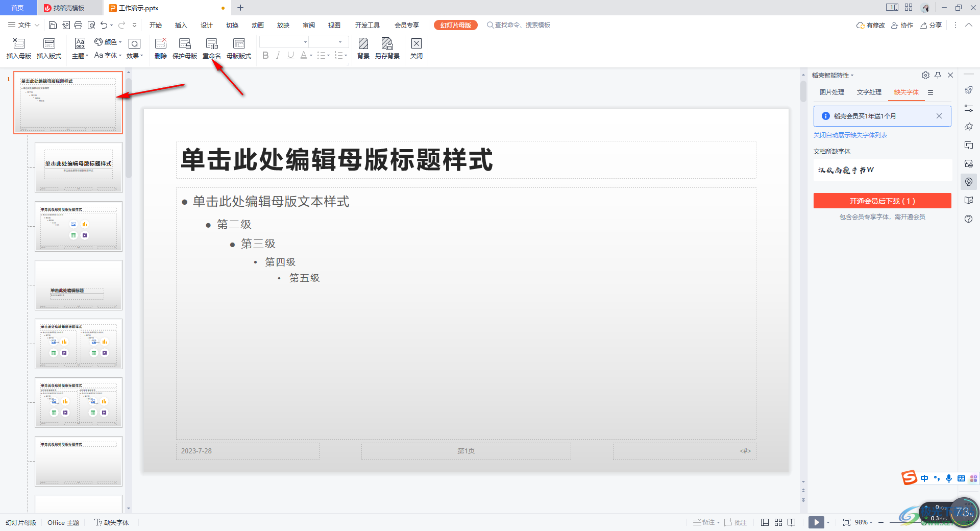Switch to Reading view icon
The image size is (980, 531).
792,522
